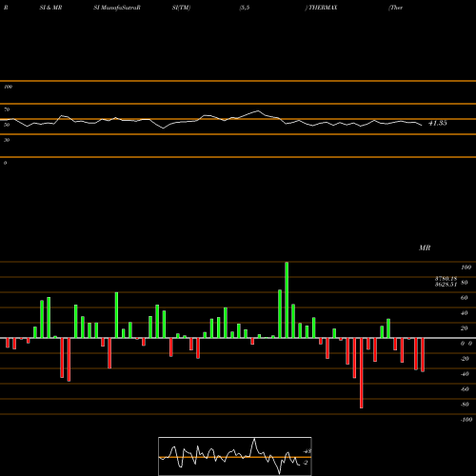Click the -20 label on MR axis
The image size is (476, 476).
point(465,359)
